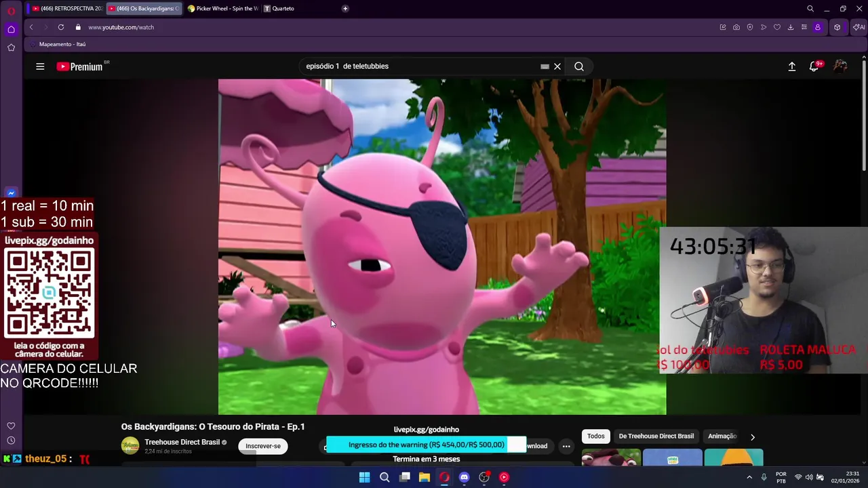Open history clock icon in sidebar
Viewport: 868px width, 488px height.
click(11, 441)
